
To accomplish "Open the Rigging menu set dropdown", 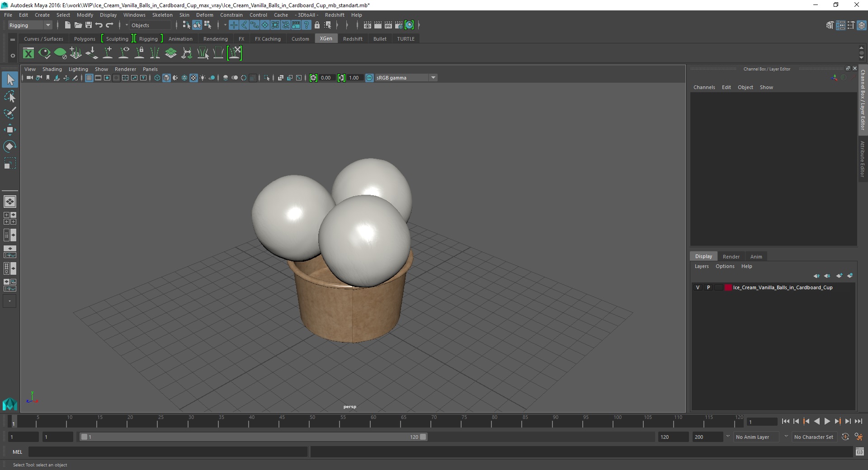I will coord(30,25).
